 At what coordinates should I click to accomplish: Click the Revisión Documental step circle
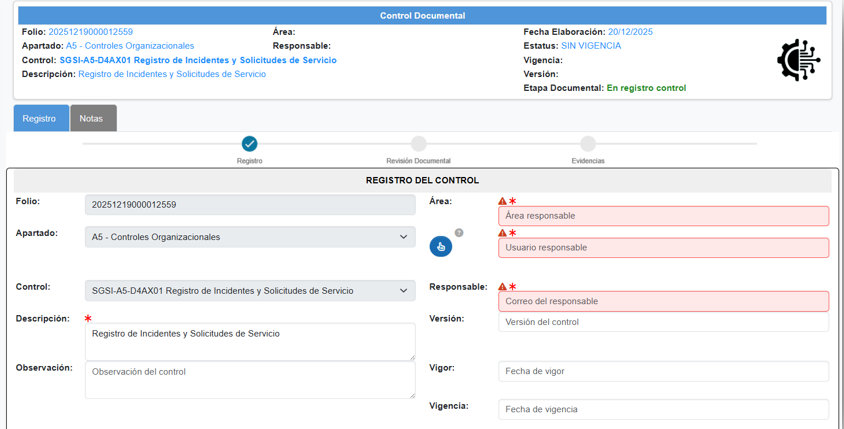click(x=418, y=144)
